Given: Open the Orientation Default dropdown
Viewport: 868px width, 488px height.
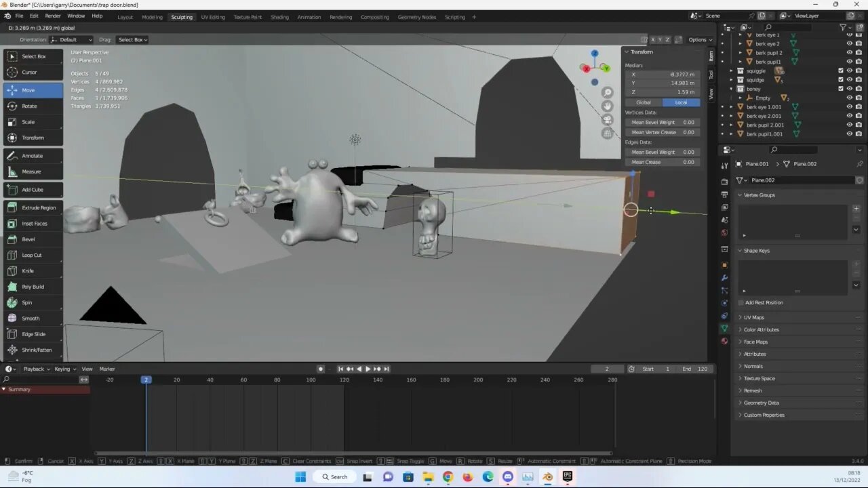Looking at the screenshot, I should click(71, 39).
